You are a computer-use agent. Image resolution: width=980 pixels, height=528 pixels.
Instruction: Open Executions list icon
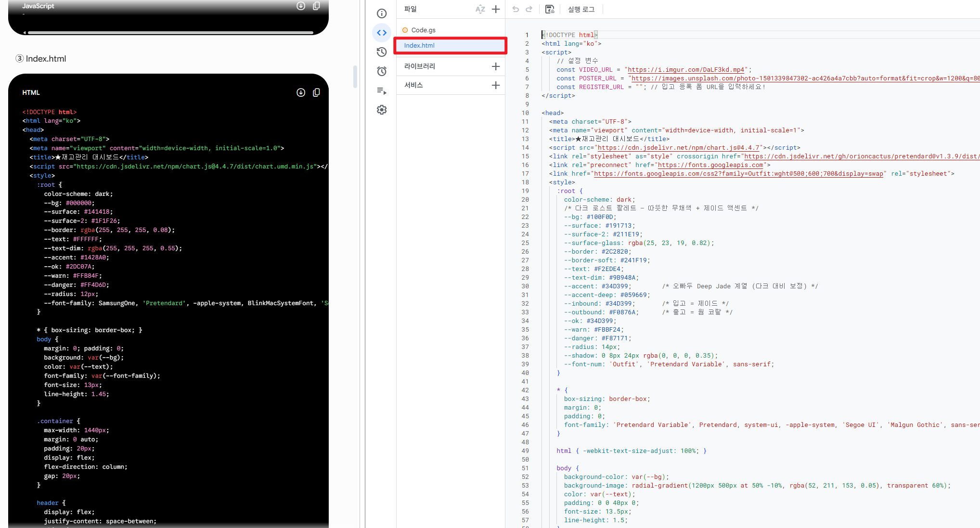382,90
